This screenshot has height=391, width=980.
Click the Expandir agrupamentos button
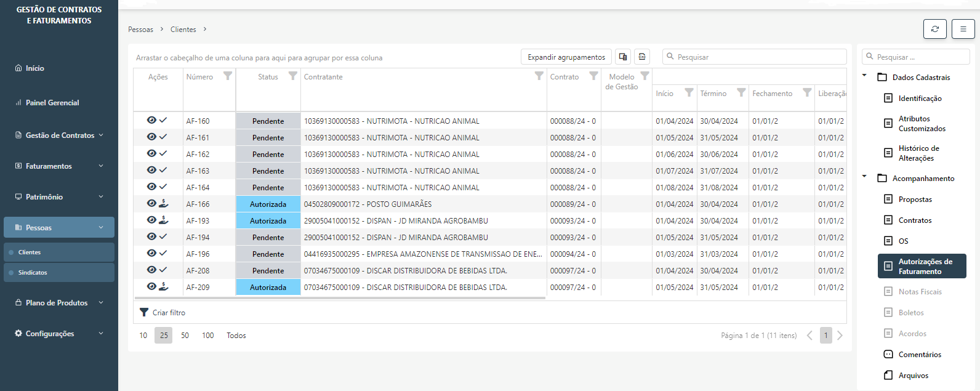(x=566, y=57)
